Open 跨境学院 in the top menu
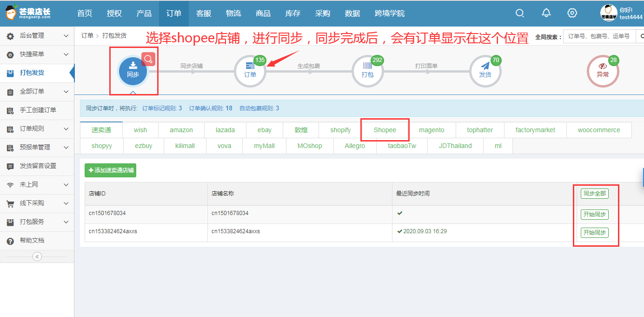Image resolution: width=644 pixels, height=317 pixels. pyautogui.click(x=390, y=13)
